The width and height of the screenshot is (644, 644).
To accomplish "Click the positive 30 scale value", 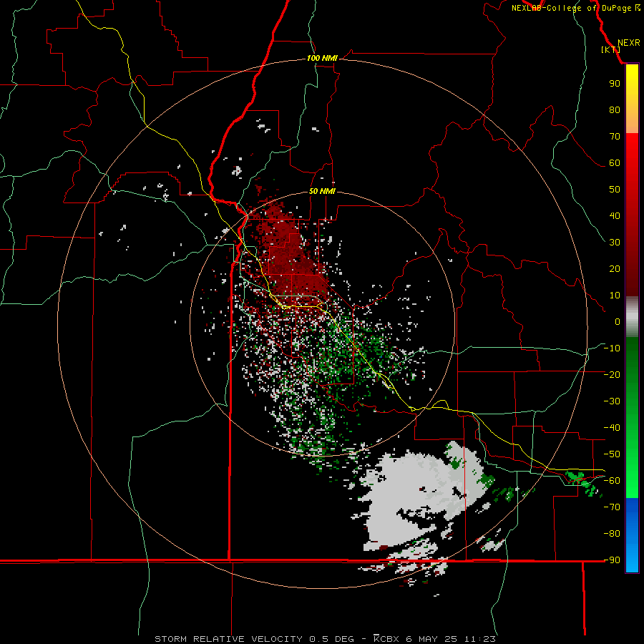I will tap(615, 243).
